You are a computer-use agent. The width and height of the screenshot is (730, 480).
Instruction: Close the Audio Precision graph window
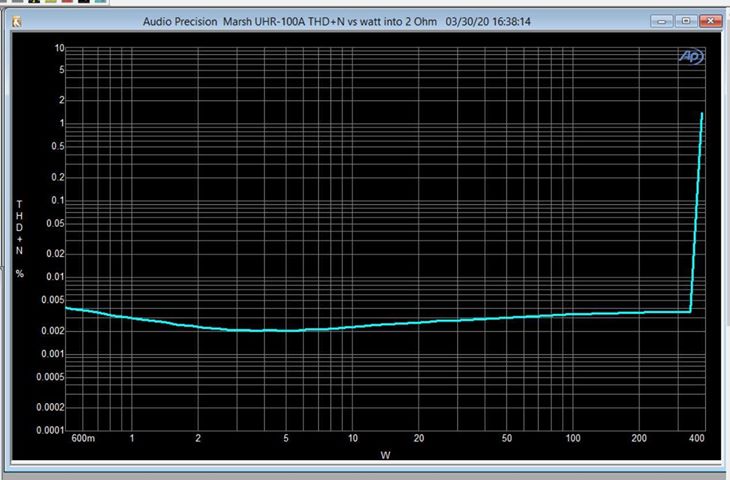point(710,21)
